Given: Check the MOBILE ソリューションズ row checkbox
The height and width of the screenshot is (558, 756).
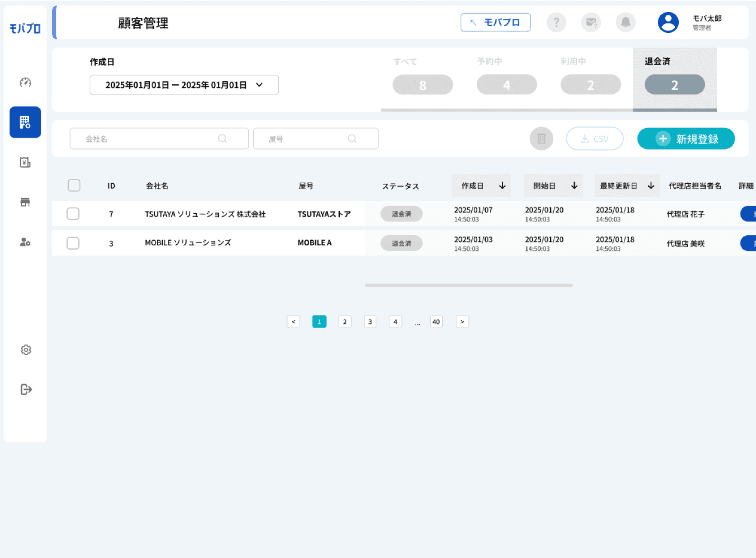Looking at the screenshot, I should coord(73,243).
